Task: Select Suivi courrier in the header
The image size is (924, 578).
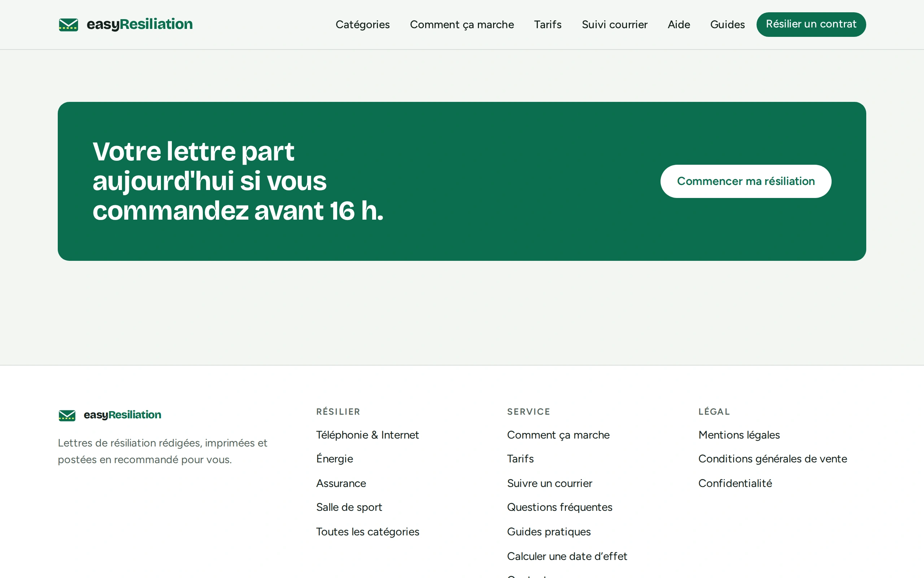Action: [x=614, y=25]
